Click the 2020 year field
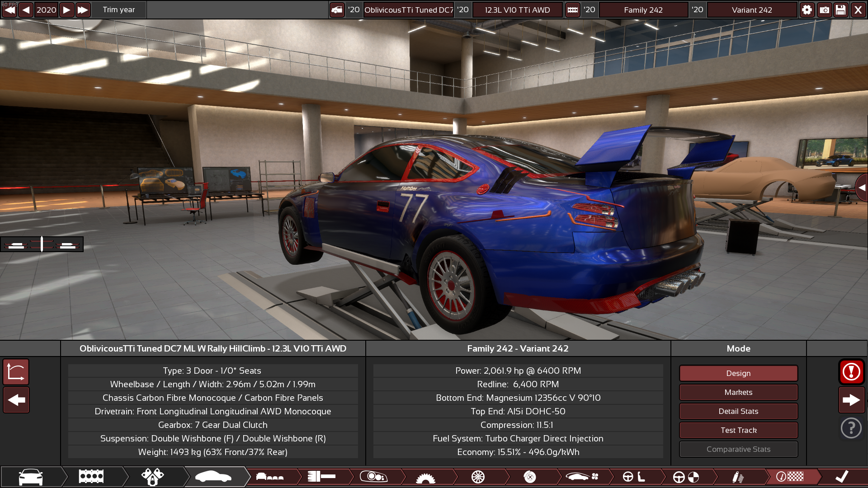 [x=46, y=9]
